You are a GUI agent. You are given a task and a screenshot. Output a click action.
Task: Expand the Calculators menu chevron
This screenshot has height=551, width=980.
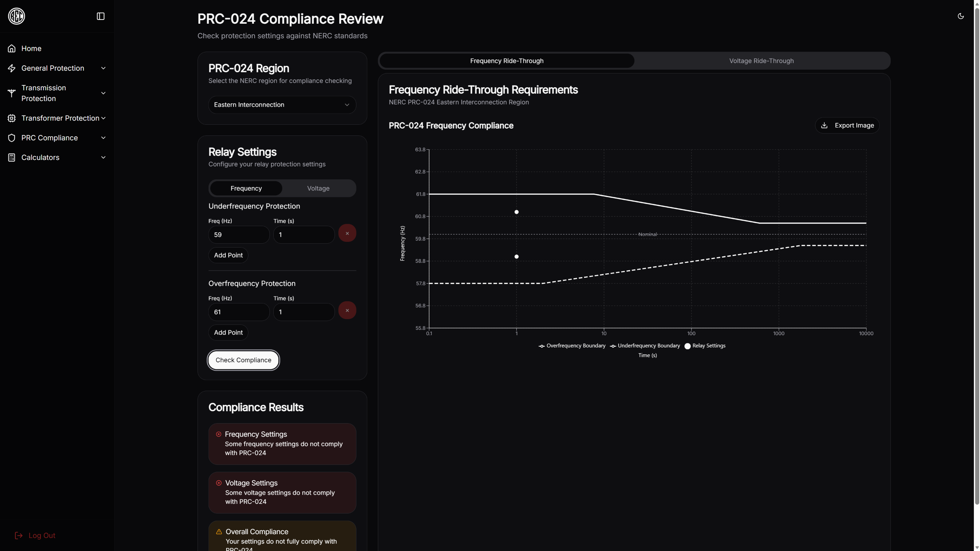point(103,158)
